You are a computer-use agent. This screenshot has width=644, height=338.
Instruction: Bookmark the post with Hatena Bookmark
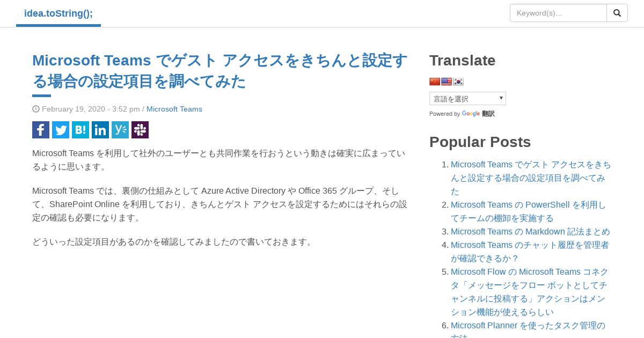point(80,130)
